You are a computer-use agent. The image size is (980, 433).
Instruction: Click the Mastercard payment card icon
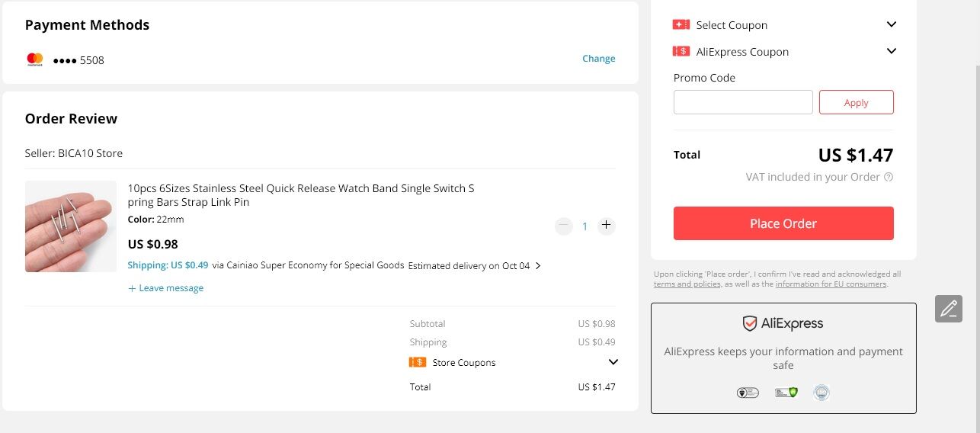[x=35, y=59]
